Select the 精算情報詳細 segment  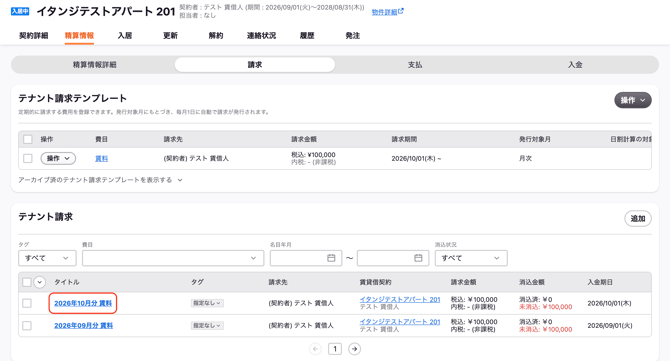click(x=94, y=65)
